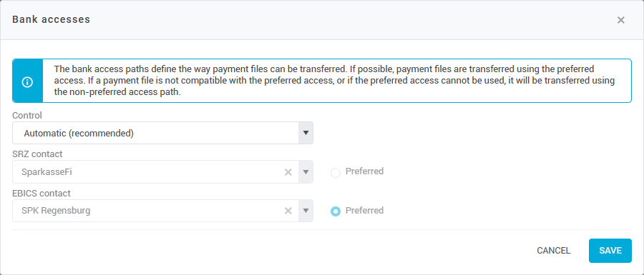The width and height of the screenshot is (644, 275).
Task: Select Preferred radio for SRZ contact
Action: point(336,173)
